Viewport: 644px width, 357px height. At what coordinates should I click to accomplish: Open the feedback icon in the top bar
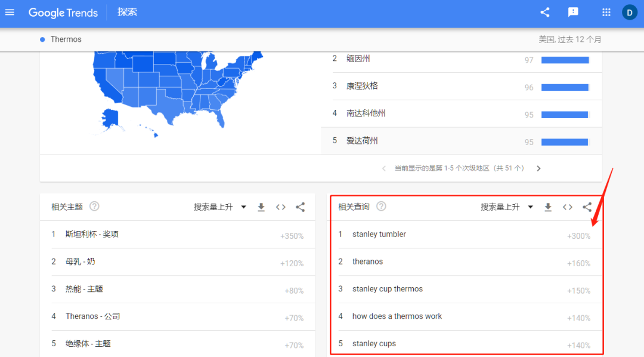point(573,12)
